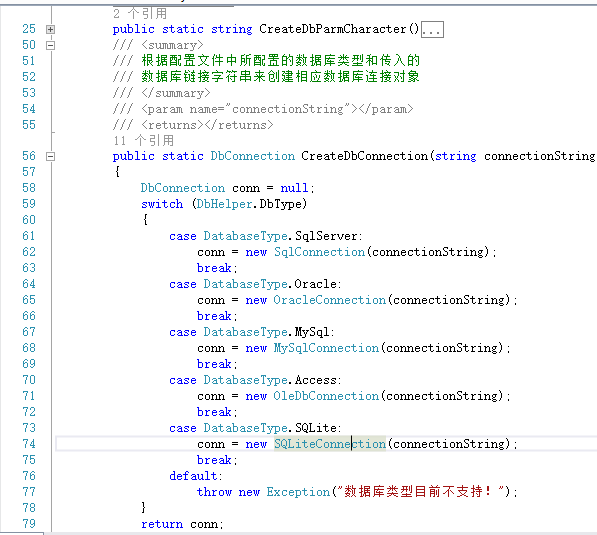Click the comment '根据配置文件中所配置的数据库类型和传入的'
Screen dimensions: 597x535
(x=281, y=61)
